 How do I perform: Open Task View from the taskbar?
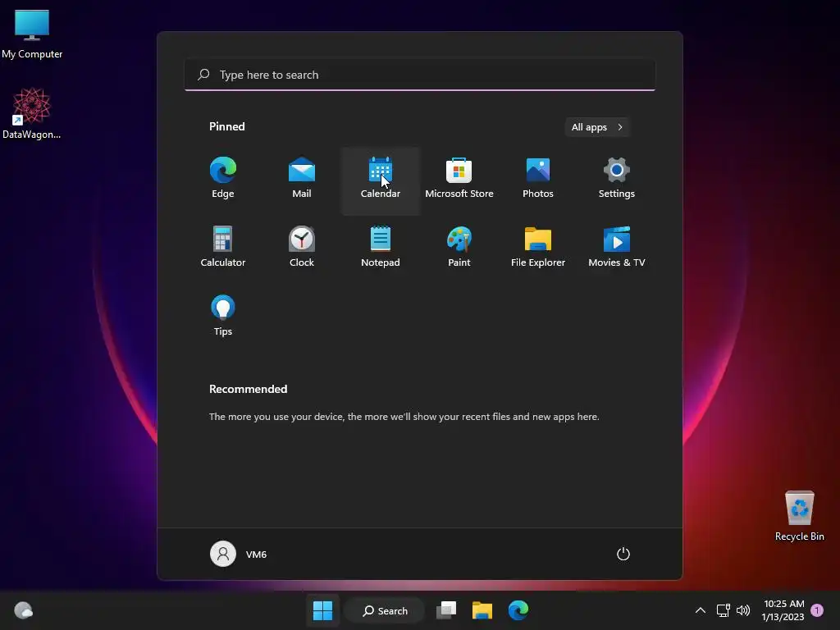446,610
